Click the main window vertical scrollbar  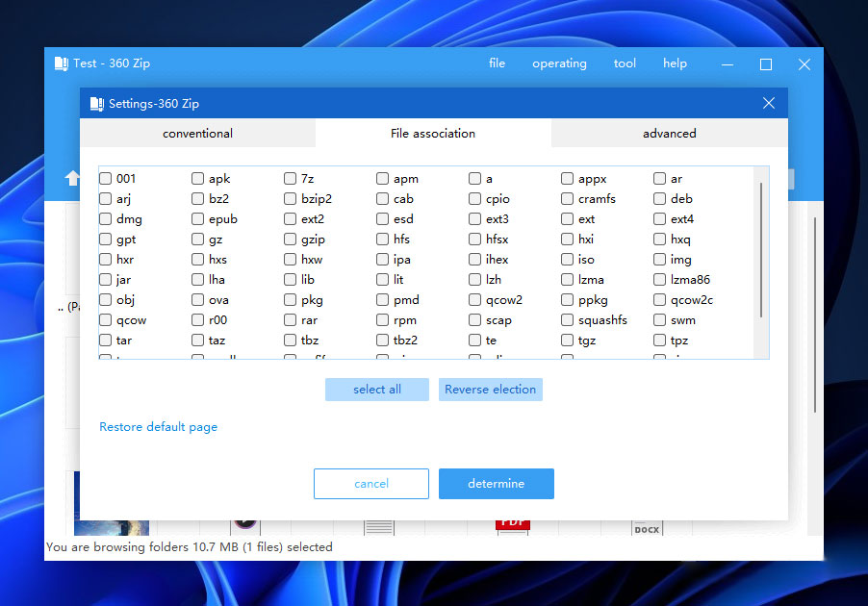[x=815, y=315]
